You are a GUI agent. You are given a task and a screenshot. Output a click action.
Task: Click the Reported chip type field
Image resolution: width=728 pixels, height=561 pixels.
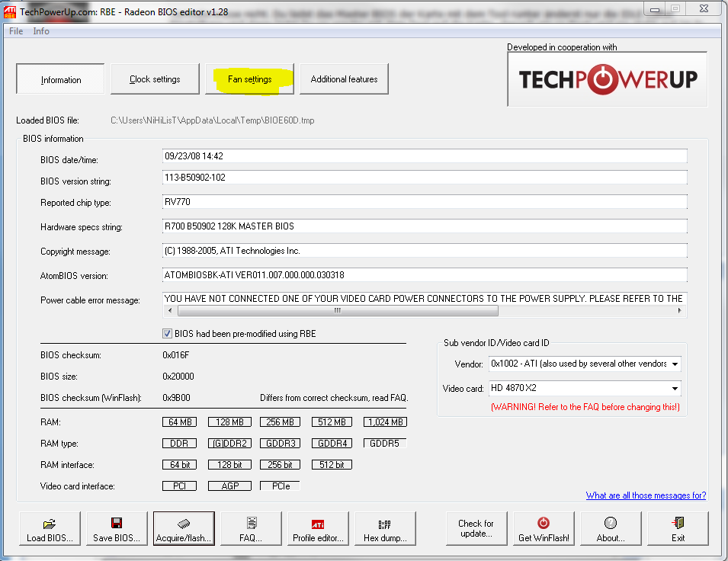425,201
